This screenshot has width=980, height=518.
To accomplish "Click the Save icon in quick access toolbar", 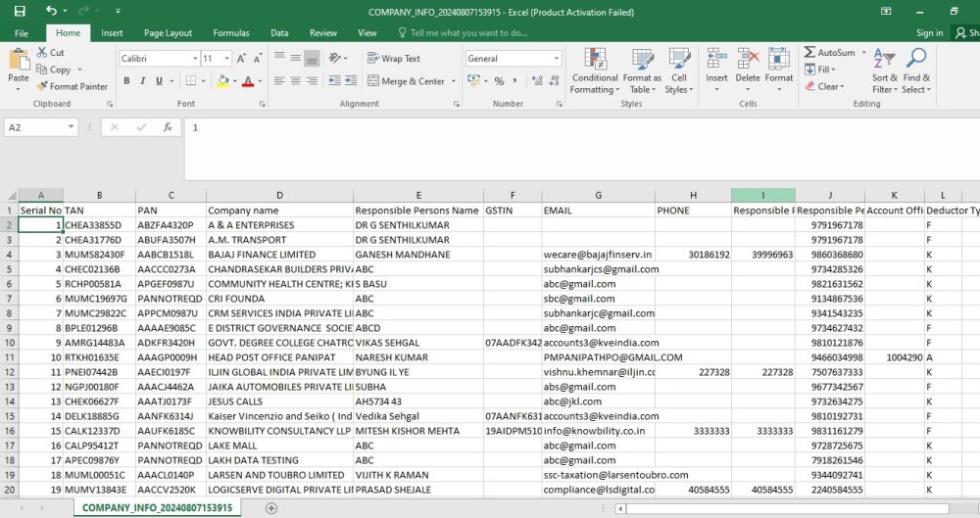I will pyautogui.click(x=20, y=11).
